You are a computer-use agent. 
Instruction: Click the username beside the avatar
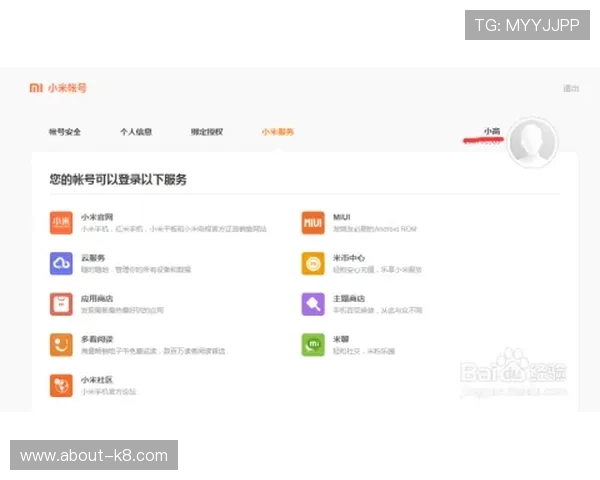point(492,131)
